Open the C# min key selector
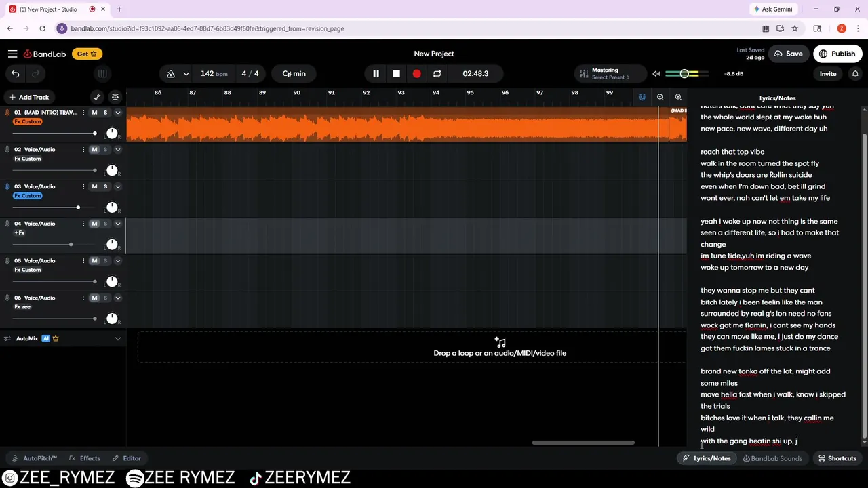The height and width of the screenshot is (488, 868). [294, 73]
